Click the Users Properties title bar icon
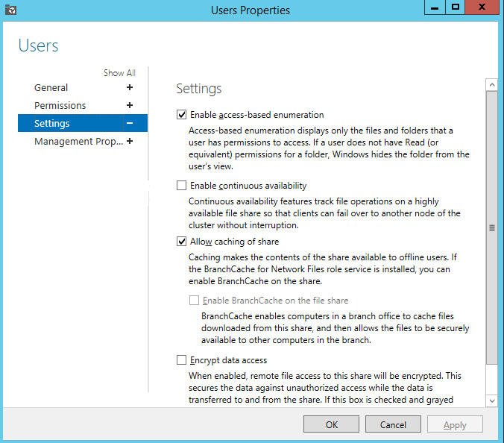 tap(9, 9)
